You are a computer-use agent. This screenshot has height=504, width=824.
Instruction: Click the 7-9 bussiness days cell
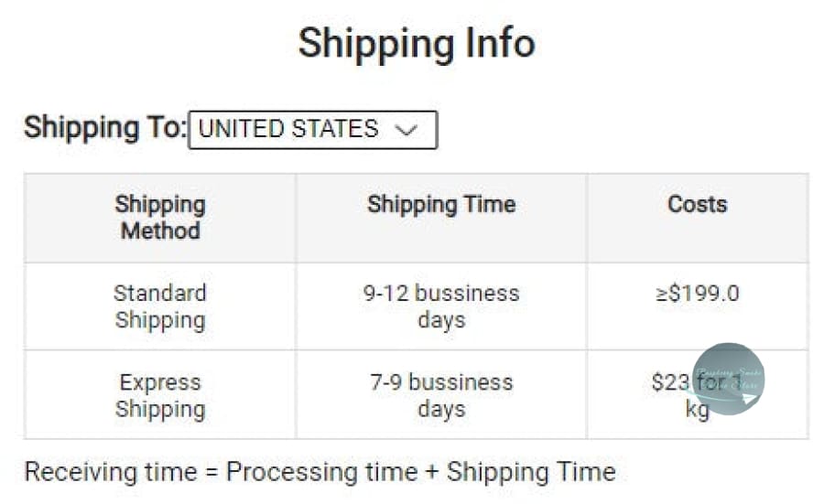point(441,395)
